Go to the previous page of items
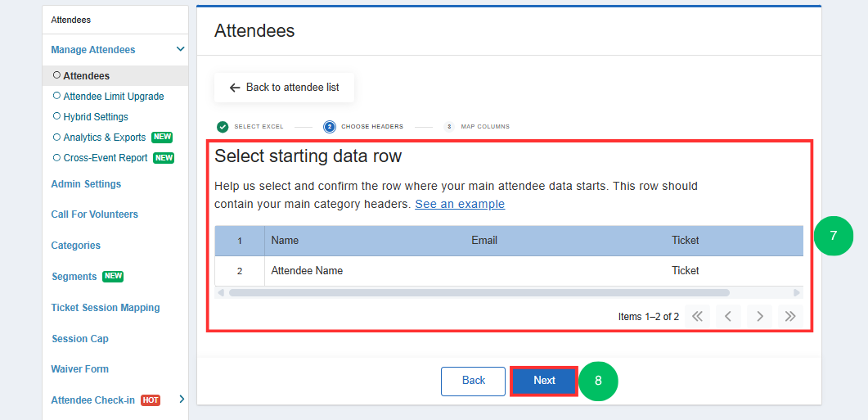 728,316
